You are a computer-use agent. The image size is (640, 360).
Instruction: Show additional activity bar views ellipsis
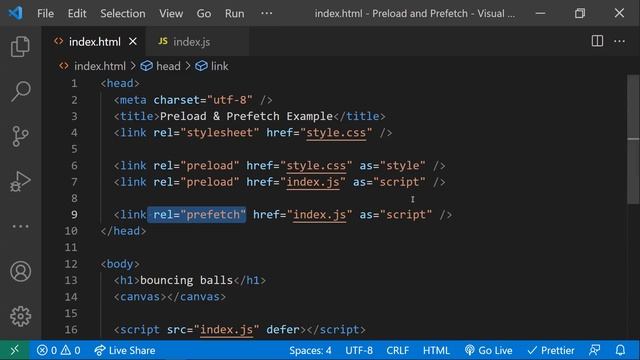(x=20, y=227)
